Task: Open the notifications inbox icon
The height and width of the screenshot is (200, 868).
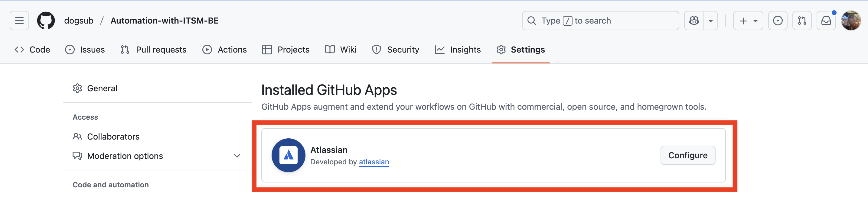Action: (826, 21)
